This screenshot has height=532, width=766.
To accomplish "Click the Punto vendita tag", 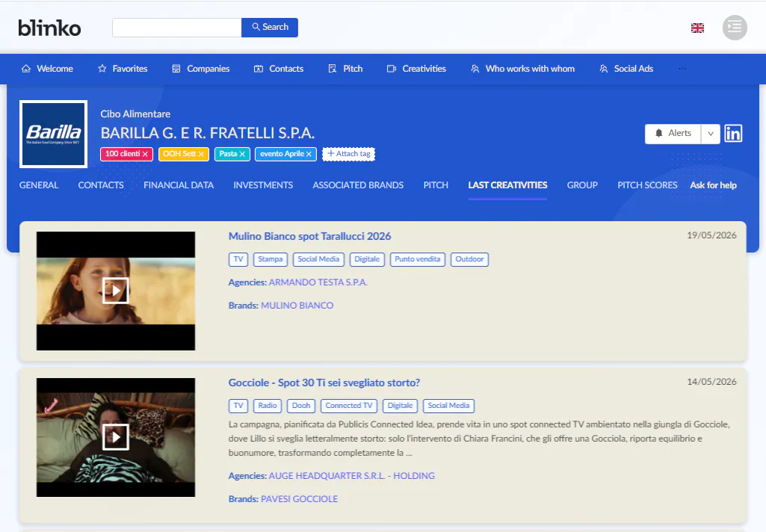I will 418,259.
